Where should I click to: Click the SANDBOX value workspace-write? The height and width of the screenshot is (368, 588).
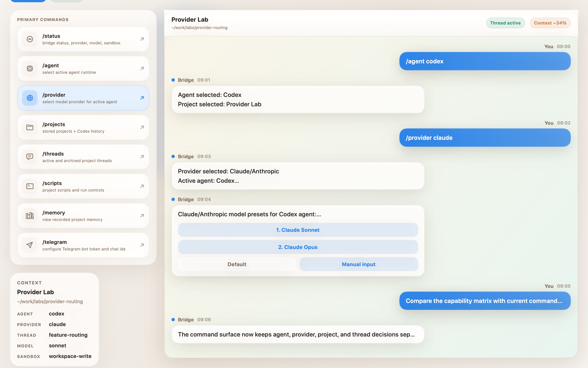click(70, 356)
